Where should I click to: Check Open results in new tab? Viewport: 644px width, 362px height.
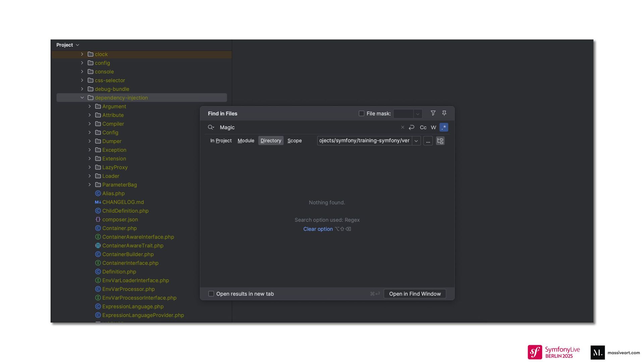[x=211, y=294]
